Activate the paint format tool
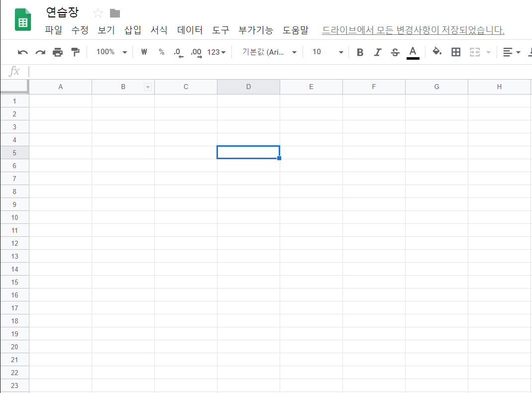 (x=75, y=52)
